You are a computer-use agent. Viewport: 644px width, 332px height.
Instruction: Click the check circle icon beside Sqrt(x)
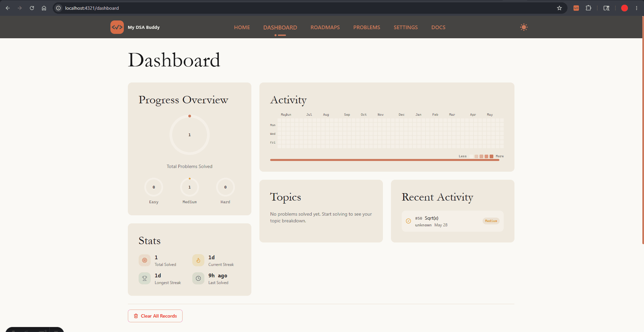408,221
